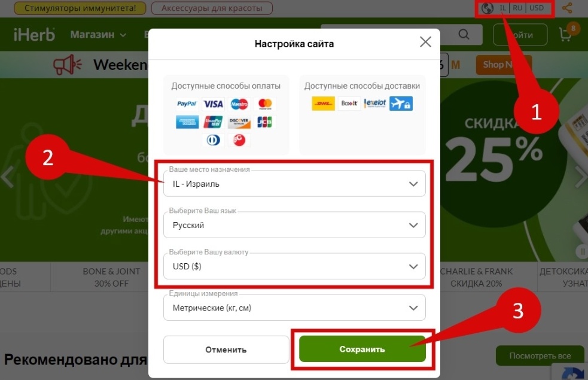Expand the language dropdown showing Русский
588x380 pixels.
tap(294, 224)
